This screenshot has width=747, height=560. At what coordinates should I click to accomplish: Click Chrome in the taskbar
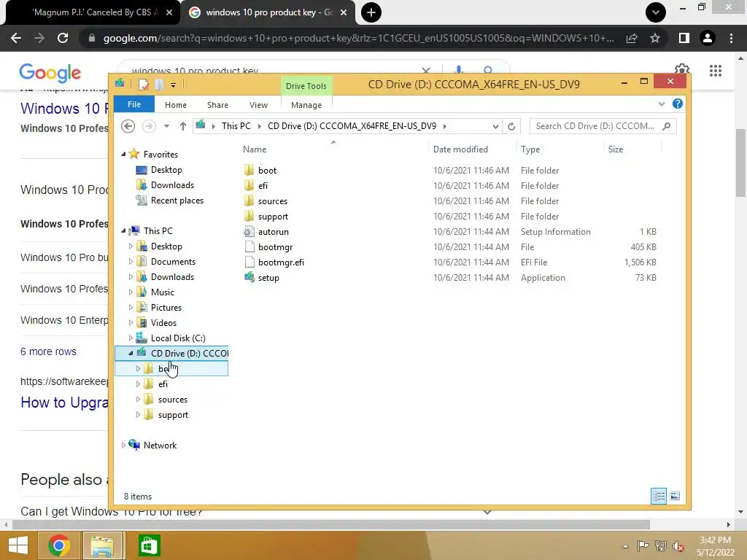point(59,545)
